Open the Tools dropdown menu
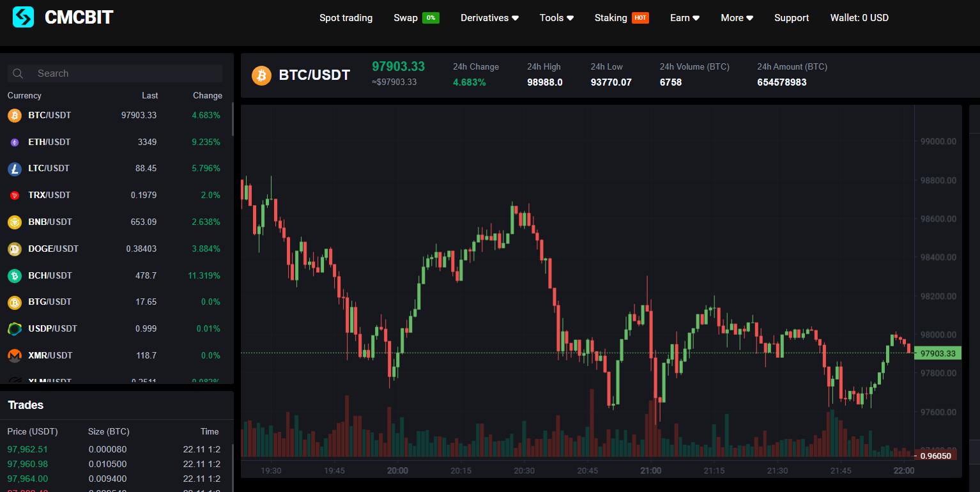The width and height of the screenshot is (980, 492). point(556,18)
